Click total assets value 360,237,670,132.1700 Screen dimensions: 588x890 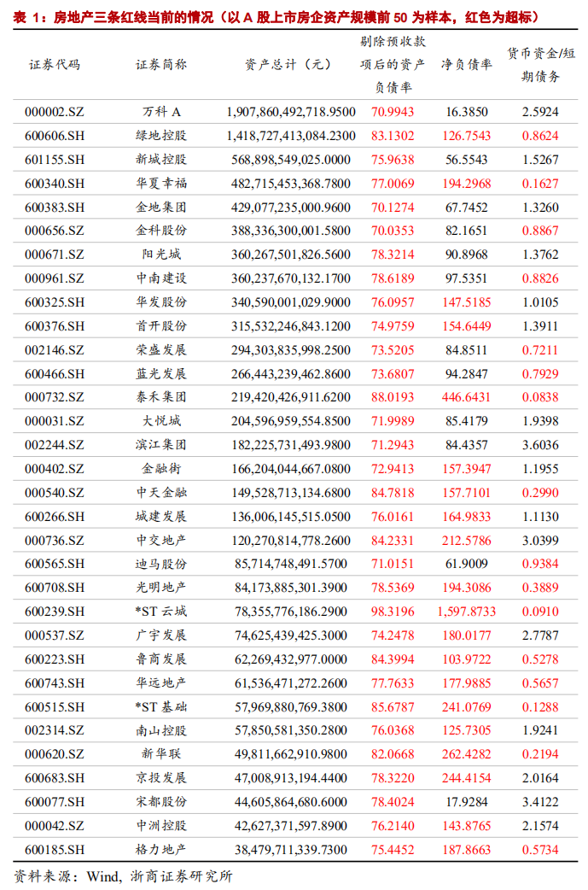pos(291,278)
